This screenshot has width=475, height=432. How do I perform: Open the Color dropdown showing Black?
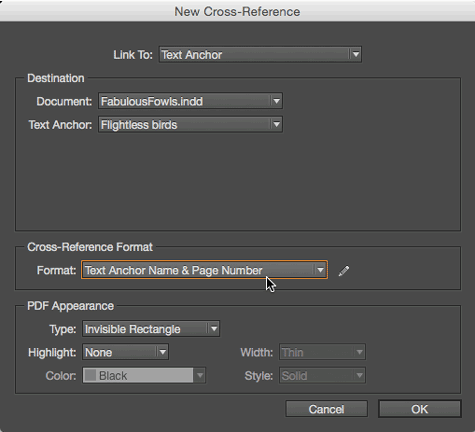click(x=144, y=376)
